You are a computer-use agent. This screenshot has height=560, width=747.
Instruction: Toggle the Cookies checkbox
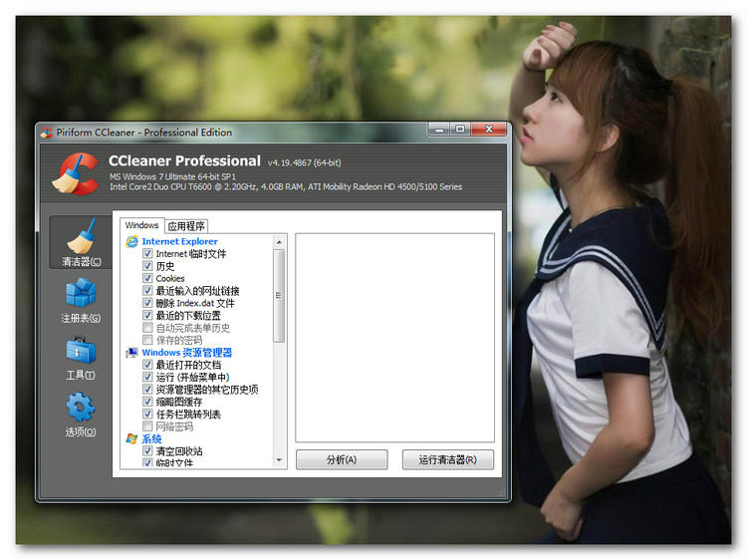pyautogui.click(x=147, y=278)
